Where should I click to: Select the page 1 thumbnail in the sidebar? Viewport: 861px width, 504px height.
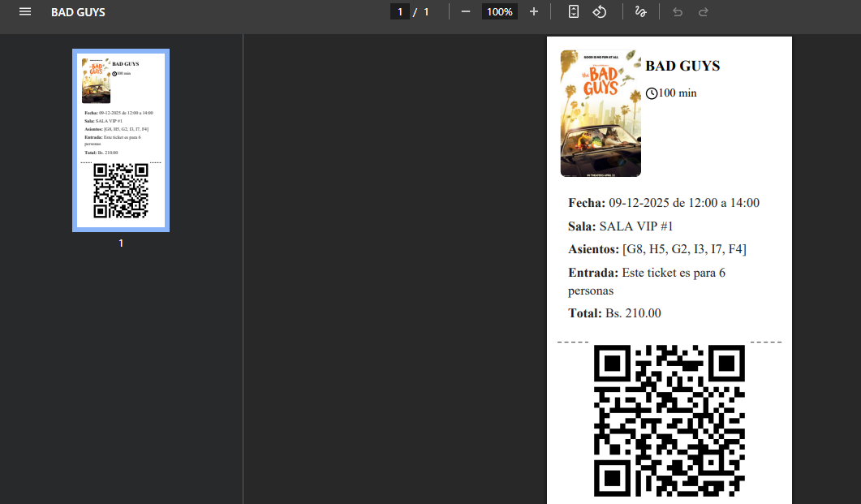(x=120, y=140)
